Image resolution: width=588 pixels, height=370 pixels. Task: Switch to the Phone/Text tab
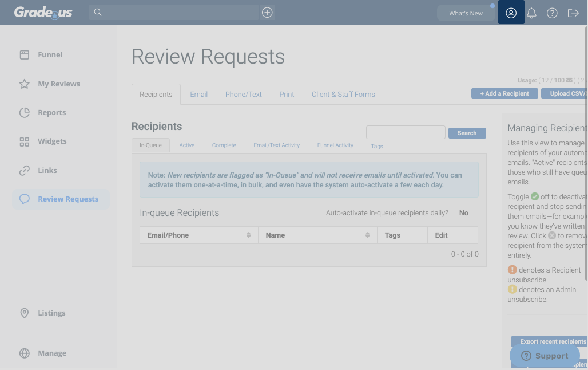pos(243,95)
